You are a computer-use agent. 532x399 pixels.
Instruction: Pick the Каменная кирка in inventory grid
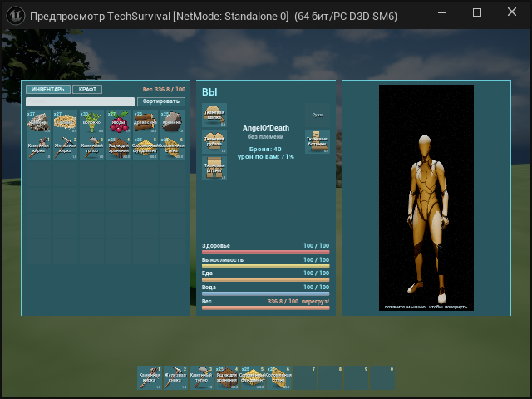click(x=39, y=148)
